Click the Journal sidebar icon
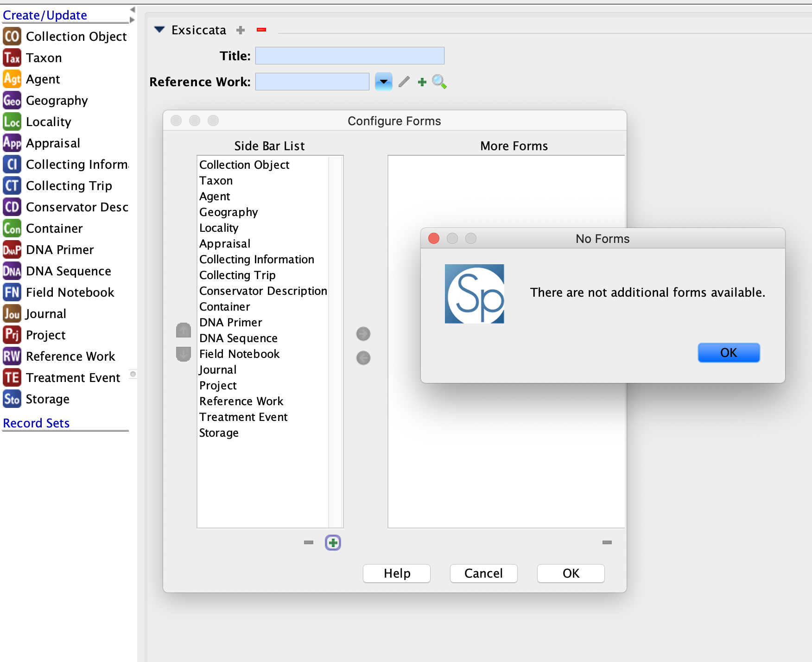The image size is (812, 662). [12, 313]
